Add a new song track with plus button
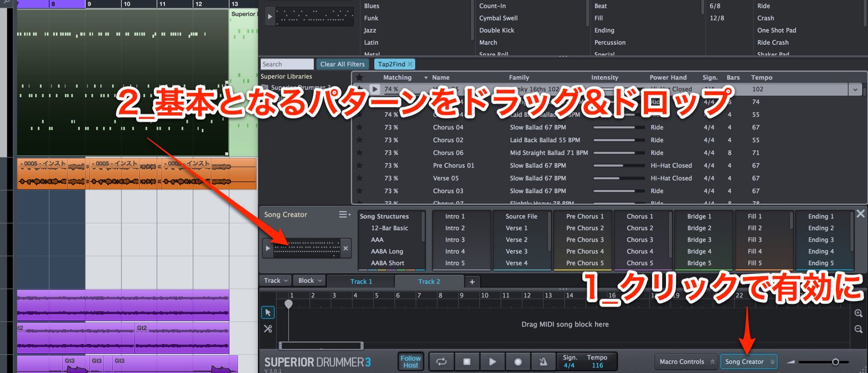The height and width of the screenshot is (373, 868). (x=472, y=282)
